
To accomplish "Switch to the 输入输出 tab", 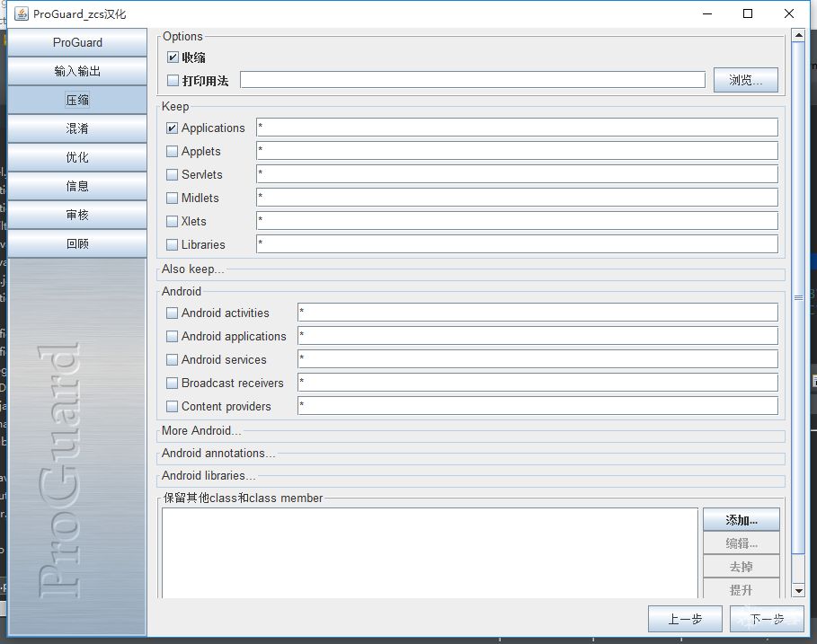I will click(77, 71).
